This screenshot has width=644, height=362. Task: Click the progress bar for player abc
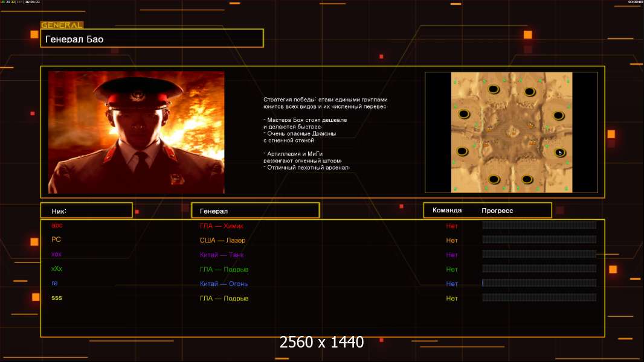coord(539,225)
